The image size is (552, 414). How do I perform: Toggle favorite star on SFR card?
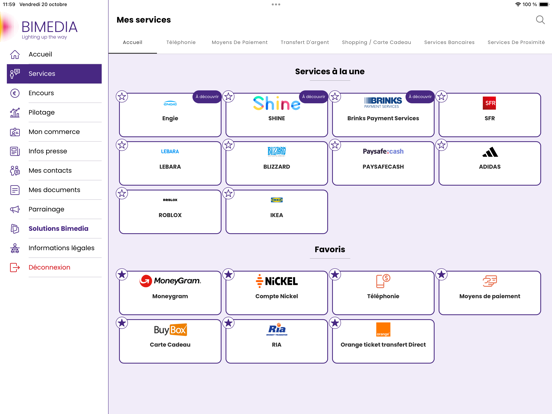[x=441, y=96]
